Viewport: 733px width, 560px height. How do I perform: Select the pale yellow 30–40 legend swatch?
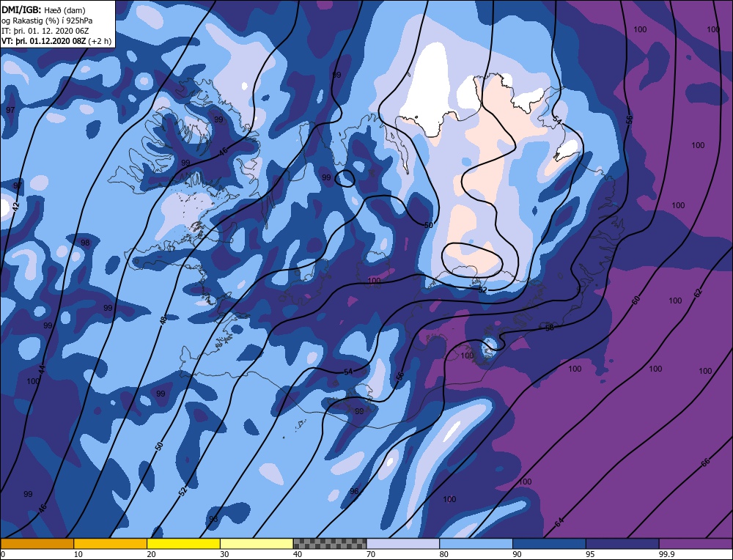(x=257, y=544)
